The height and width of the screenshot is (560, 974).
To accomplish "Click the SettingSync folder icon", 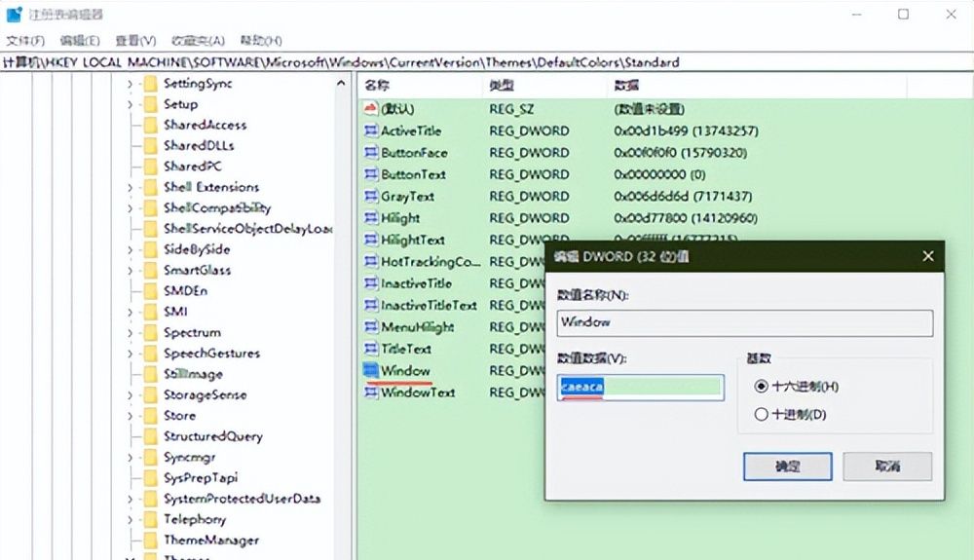I will 150,83.
